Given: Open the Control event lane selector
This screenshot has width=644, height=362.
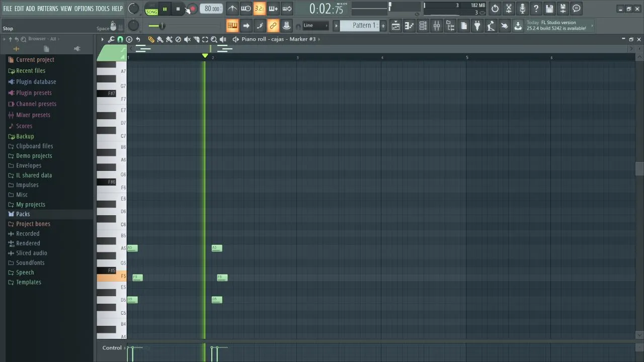Looking at the screenshot, I should tap(113, 348).
